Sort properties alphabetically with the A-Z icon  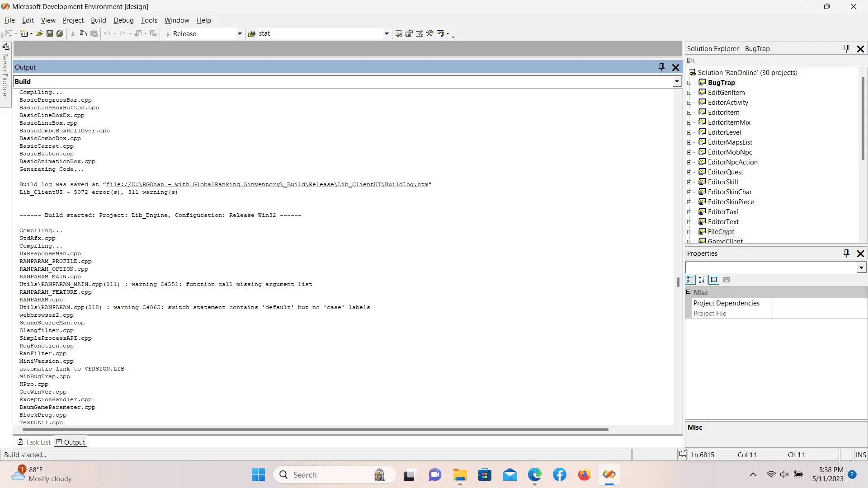tap(702, 280)
